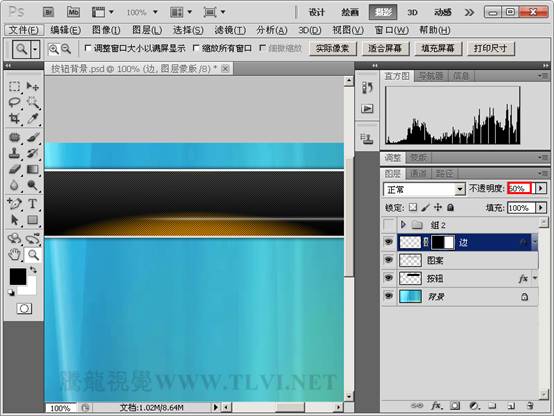Select the Eyedropper tool
This screenshot has height=416, width=554.
click(x=33, y=118)
